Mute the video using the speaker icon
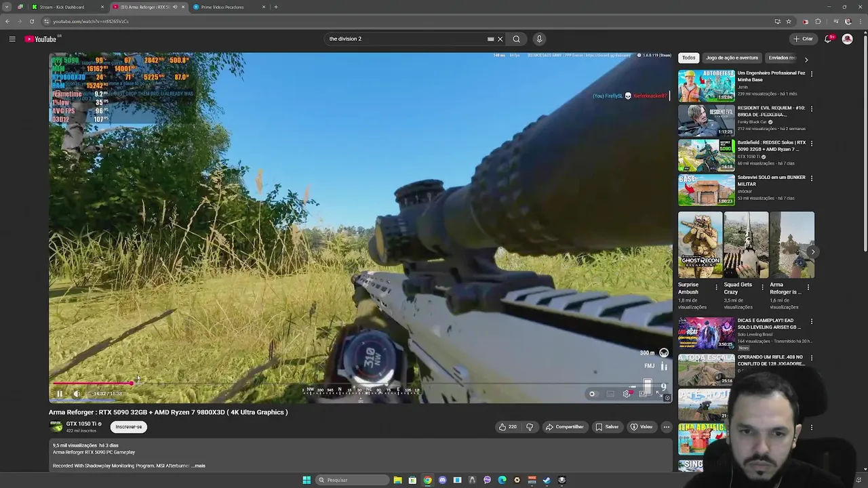This screenshot has height=488, width=868. pyautogui.click(x=77, y=394)
